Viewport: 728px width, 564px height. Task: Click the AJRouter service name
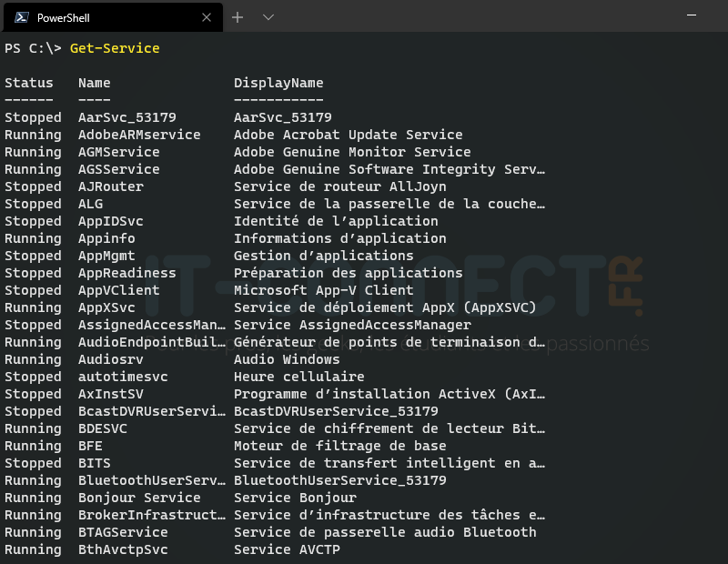(x=111, y=186)
